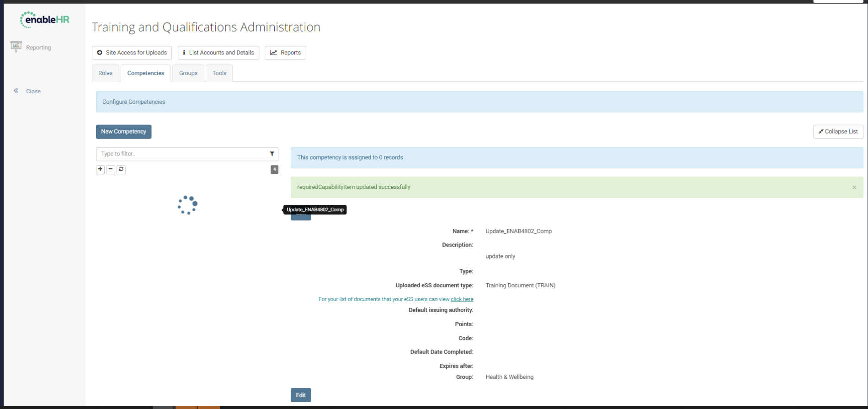868x409 pixels.
Task: Collapse sidebar with the Close chevron
Action: (x=16, y=91)
